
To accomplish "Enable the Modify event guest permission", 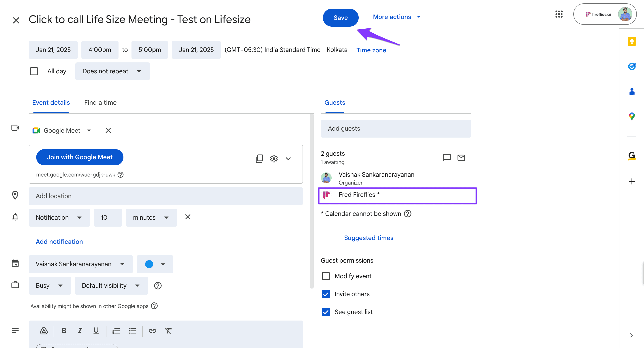I will click(x=326, y=276).
